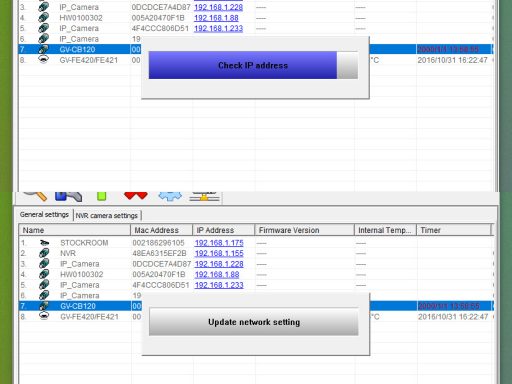
Task: Sort by the Mac Address column header
Action: (161, 230)
